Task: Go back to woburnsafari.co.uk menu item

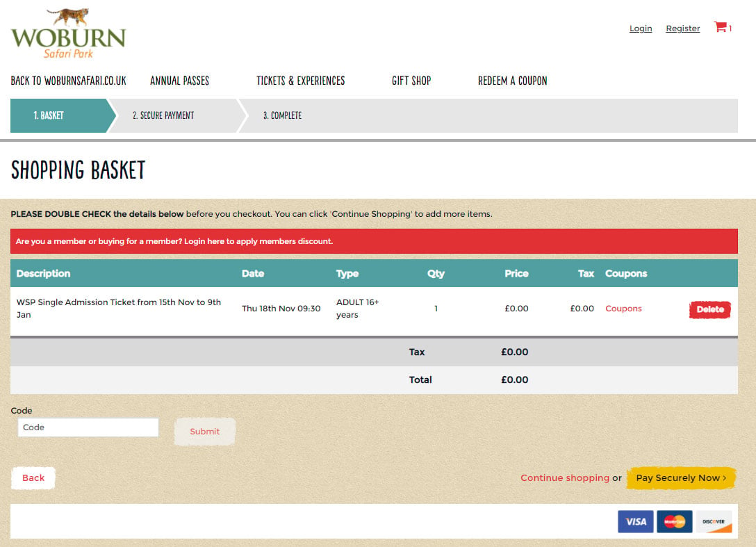Action: coord(69,81)
